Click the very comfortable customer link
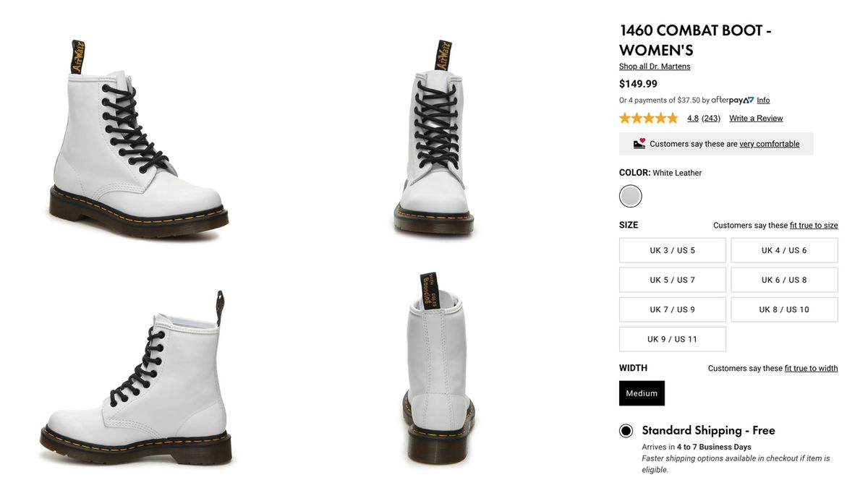Screen dimensions: 868x488 (x=770, y=143)
